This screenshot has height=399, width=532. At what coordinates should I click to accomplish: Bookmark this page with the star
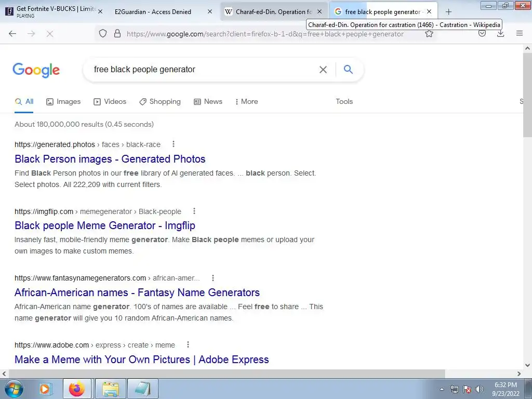(x=429, y=34)
